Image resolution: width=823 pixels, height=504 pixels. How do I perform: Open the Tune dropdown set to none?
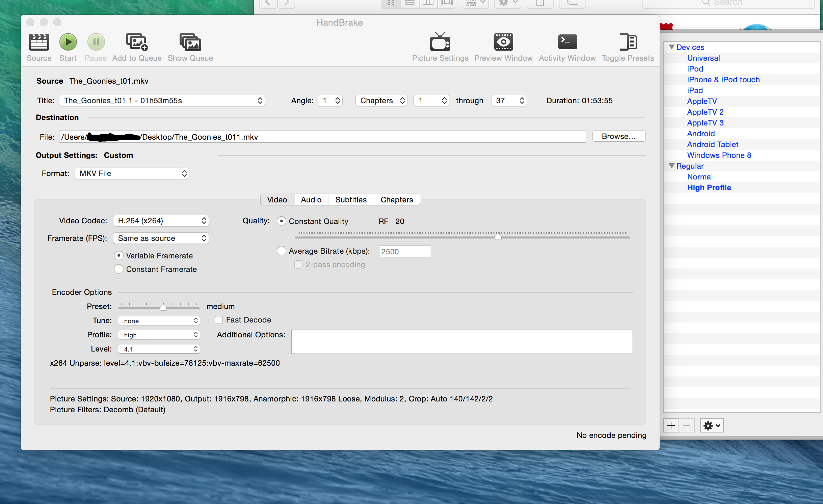159,320
